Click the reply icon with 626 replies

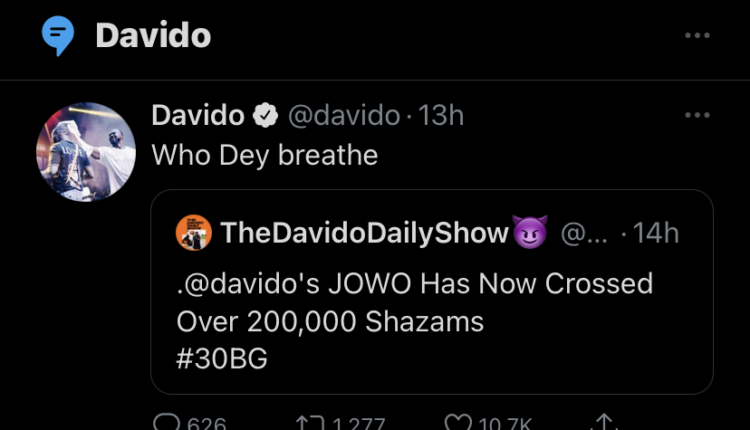coord(166,424)
